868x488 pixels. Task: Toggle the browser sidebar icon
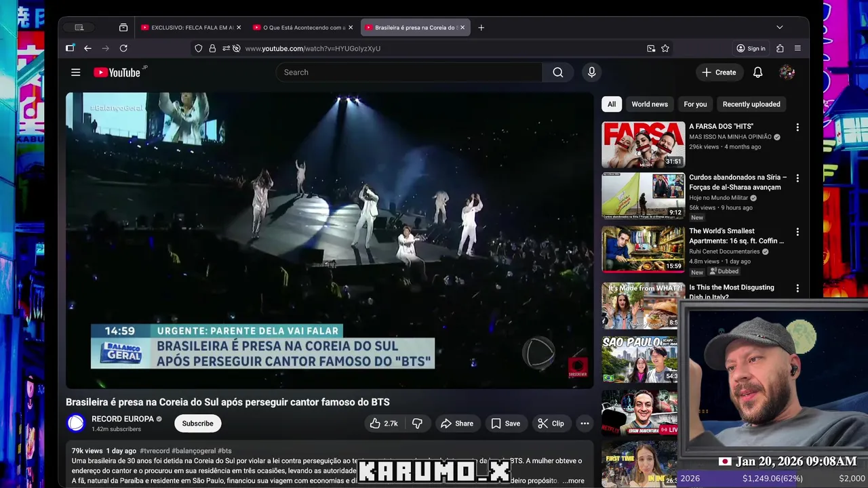click(70, 48)
